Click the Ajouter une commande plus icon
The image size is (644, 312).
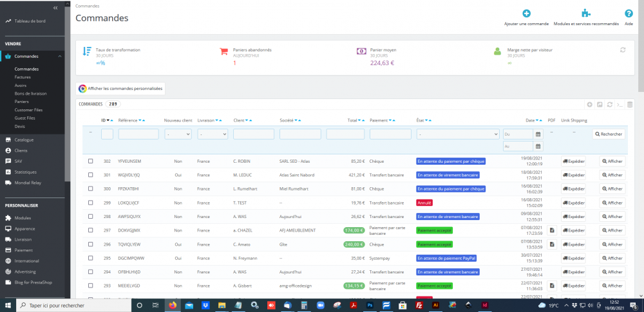point(526,14)
